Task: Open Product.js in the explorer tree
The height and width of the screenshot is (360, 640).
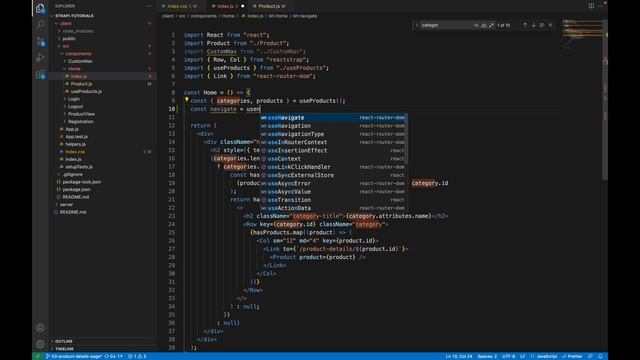Action: (81, 84)
